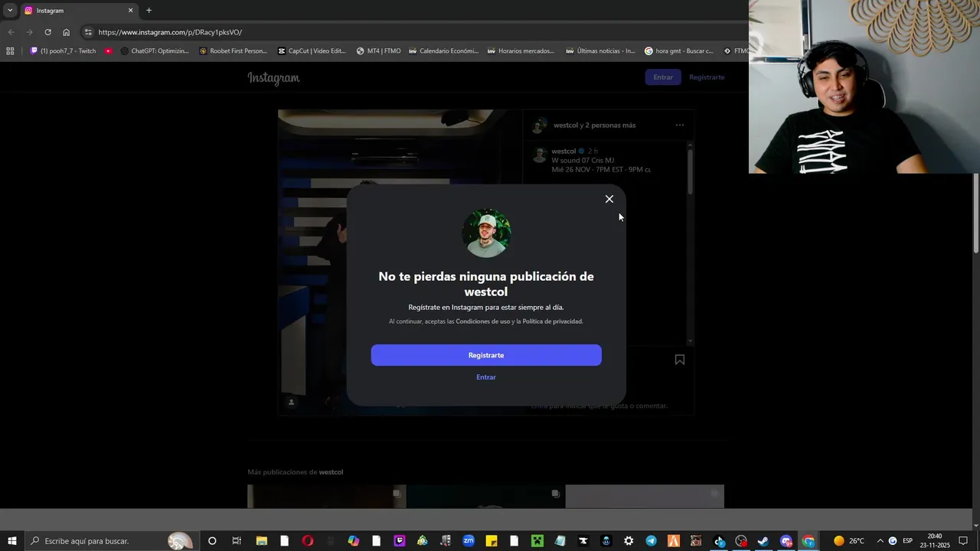The height and width of the screenshot is (551, 980).
Task: Click the tagged people icon on the photo
Action: pos(291,402)
